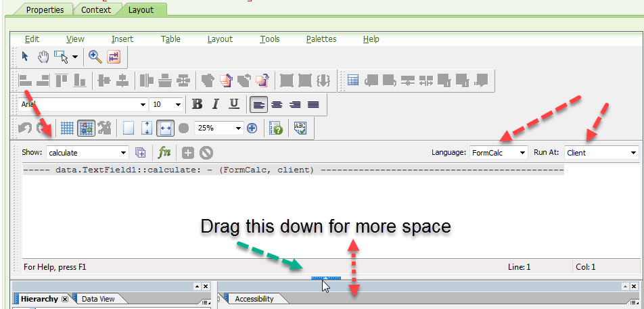Set paragraph alignment to center

click(x=277, y=105)
